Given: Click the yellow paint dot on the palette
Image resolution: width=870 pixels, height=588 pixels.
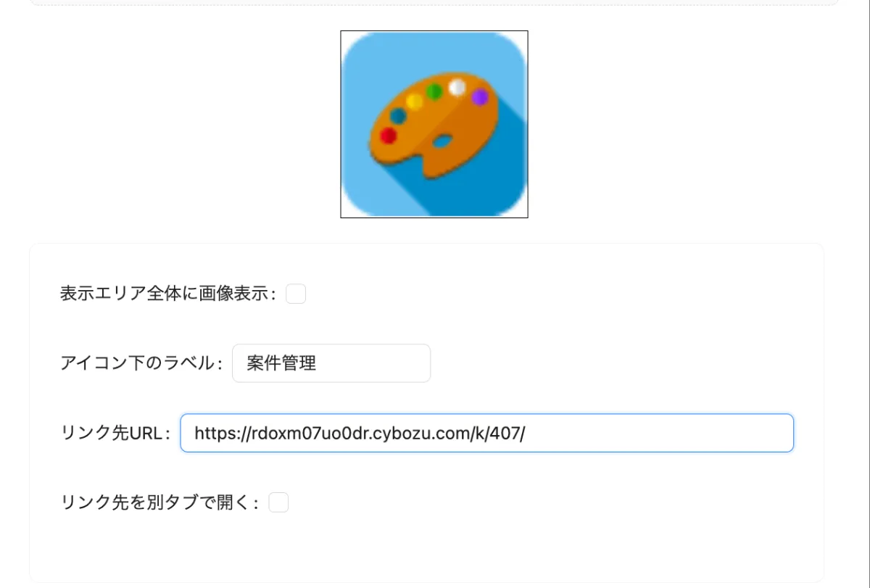Looking at the screenshot, I should coord(414,101).
